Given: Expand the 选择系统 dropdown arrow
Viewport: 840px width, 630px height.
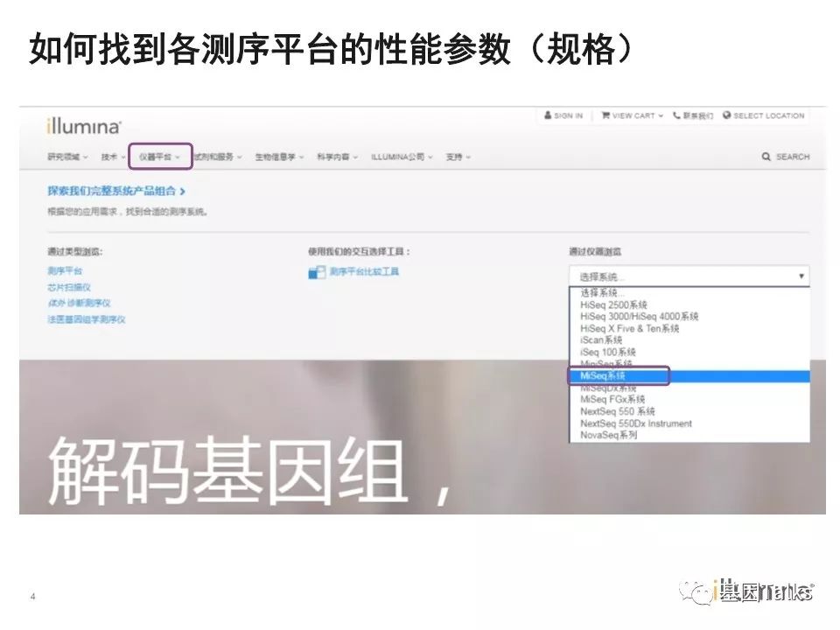Looking at the screenshot, I should point(801,276).
